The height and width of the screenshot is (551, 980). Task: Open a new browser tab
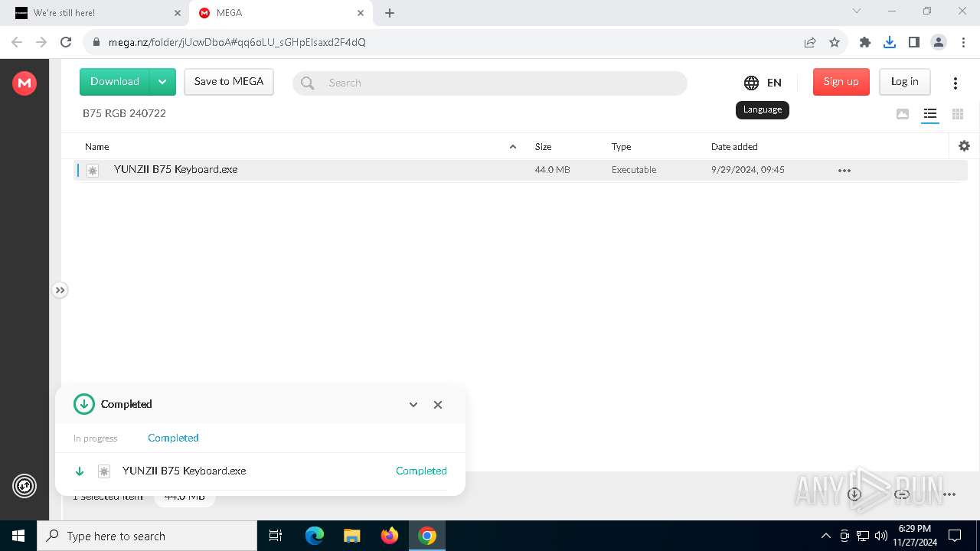click(390, 13)
